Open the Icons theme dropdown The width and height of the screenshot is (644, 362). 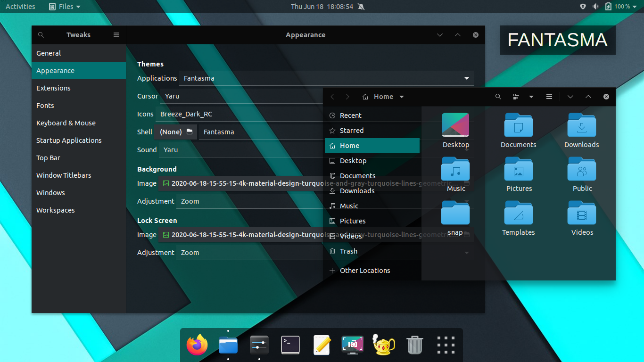coord(315,114)
